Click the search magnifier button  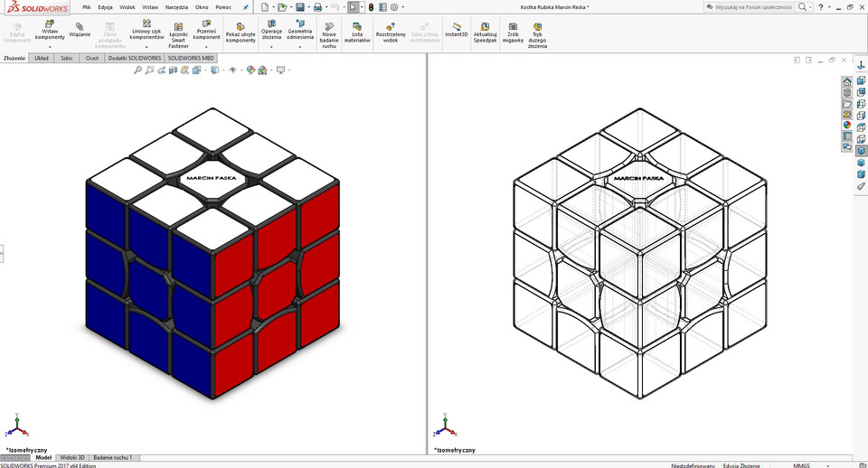pyautogui.click(x=802, y=7)
